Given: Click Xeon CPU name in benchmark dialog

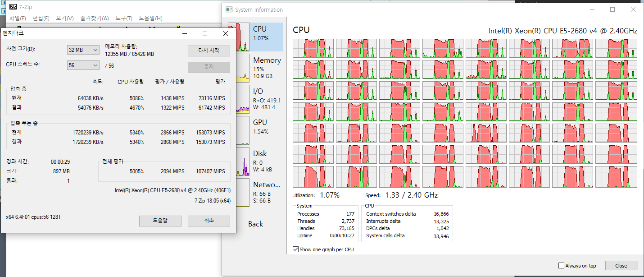Looking at the screenshot, I should (x=172, y=190).
